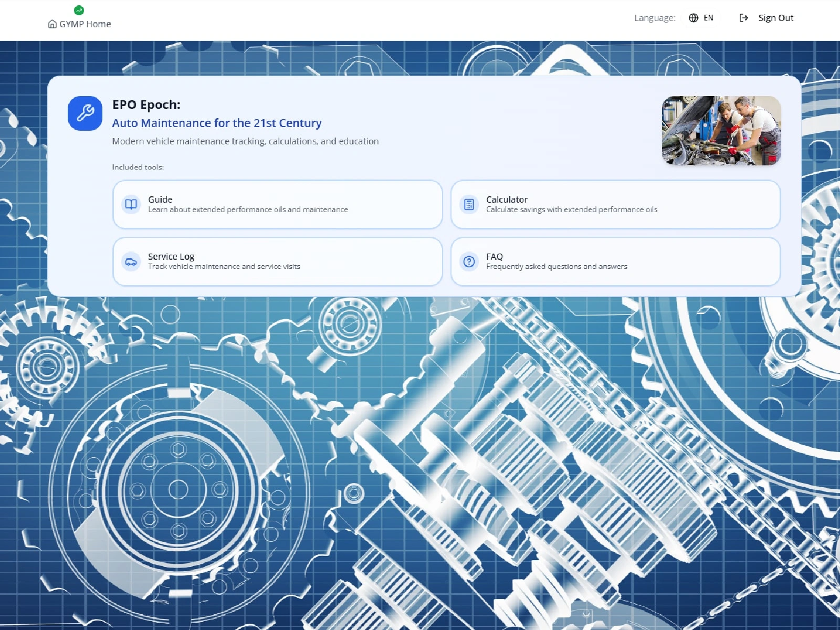Sign out of the account
The height and width of the screenshot is (630, 840).
coord(766,18)
